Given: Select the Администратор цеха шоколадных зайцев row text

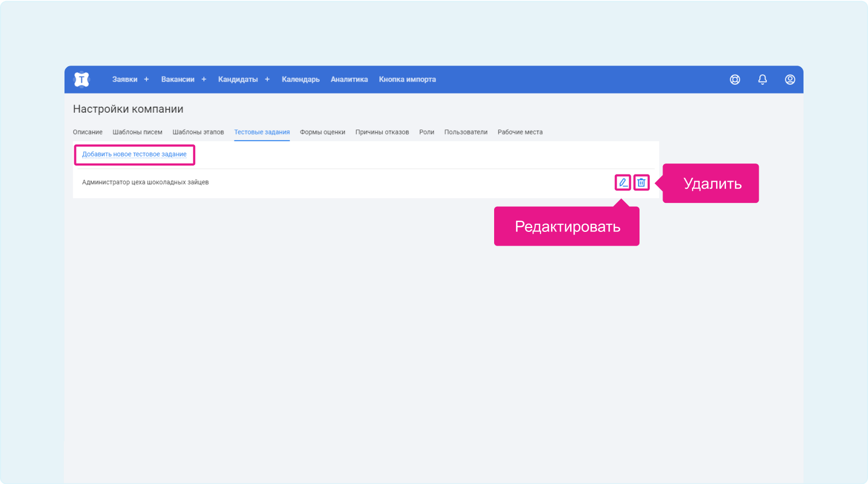Looking at the screenshot, I should (x=145, y=182).
